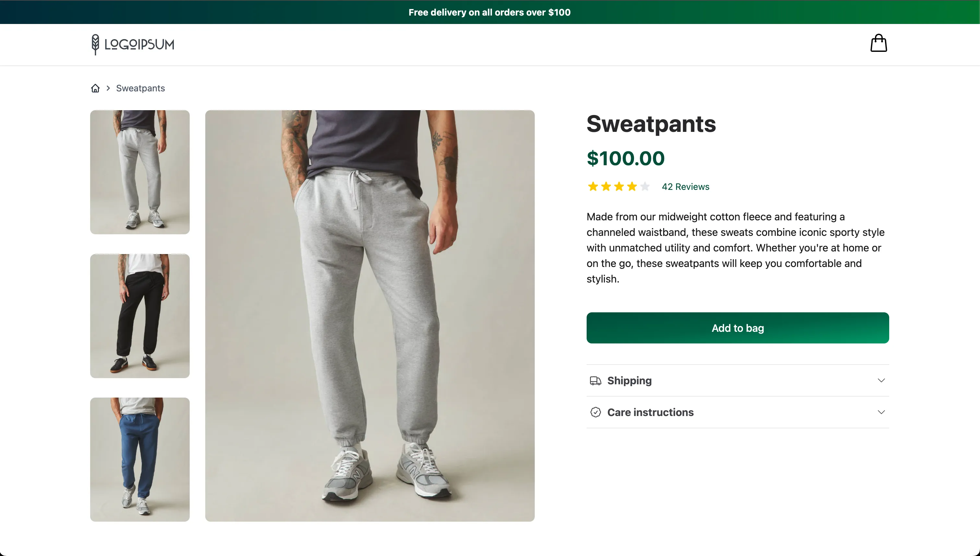Open the shopping bag icon
This screenshot has width=980, height=556.
point(878,43)
